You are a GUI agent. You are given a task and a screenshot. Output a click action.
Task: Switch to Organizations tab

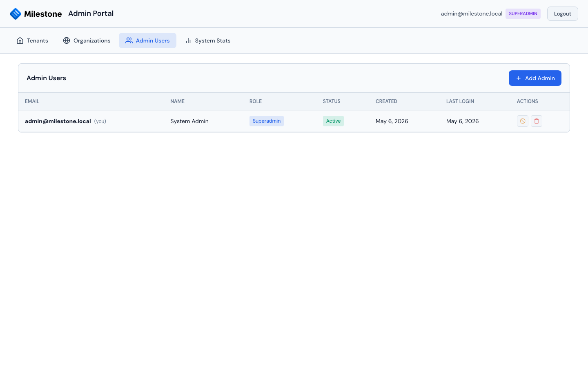[x=87, y=40]
